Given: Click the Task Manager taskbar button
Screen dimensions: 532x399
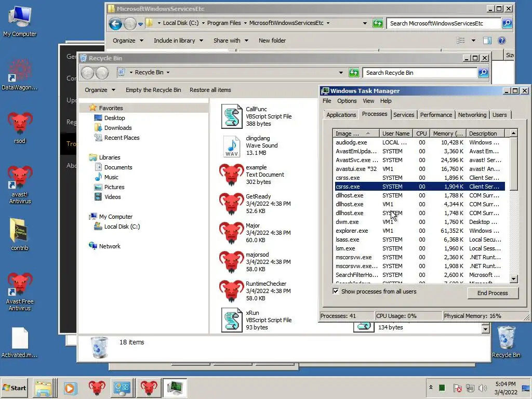Looking at the screenshot, I should (175, 388).
